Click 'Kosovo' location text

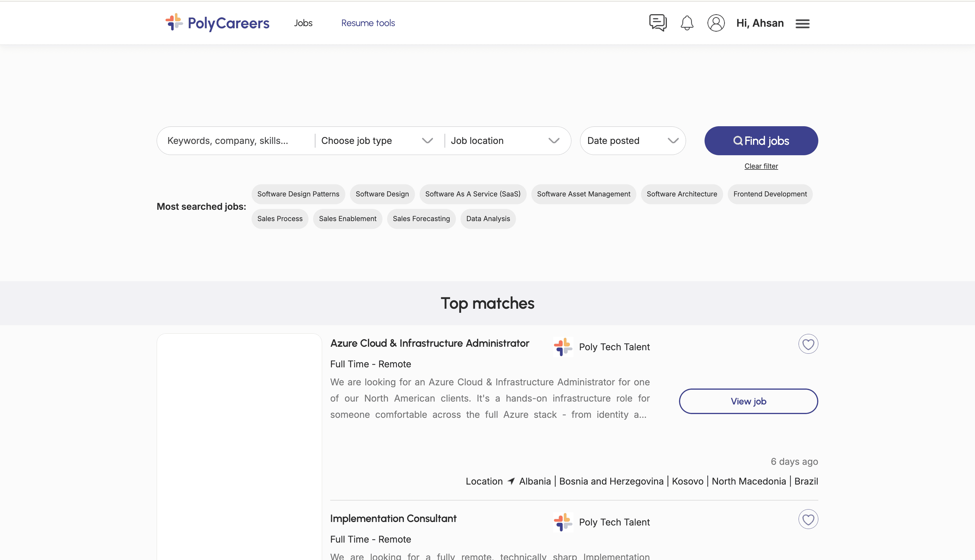coord(687,481)
